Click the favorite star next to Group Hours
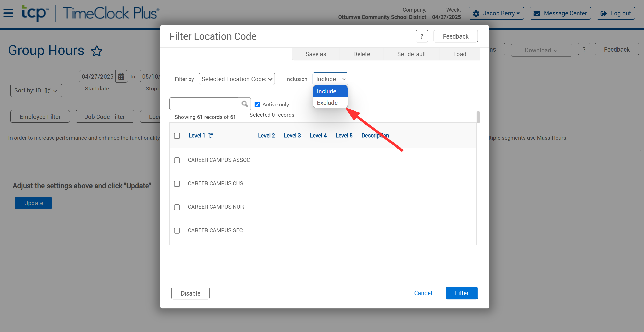This screenshot has height=332, width=644. point(97,51)
